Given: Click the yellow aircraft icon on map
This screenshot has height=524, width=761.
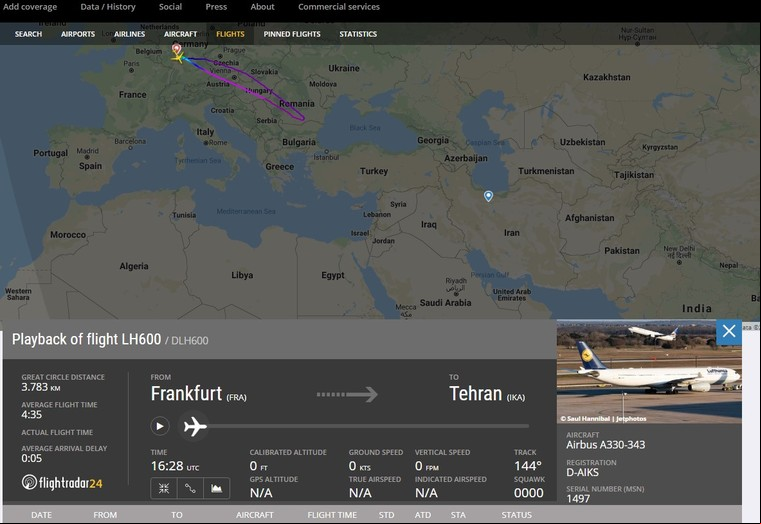Looking at the screenshot, I should pyautogui.click(x=178, y=58).
